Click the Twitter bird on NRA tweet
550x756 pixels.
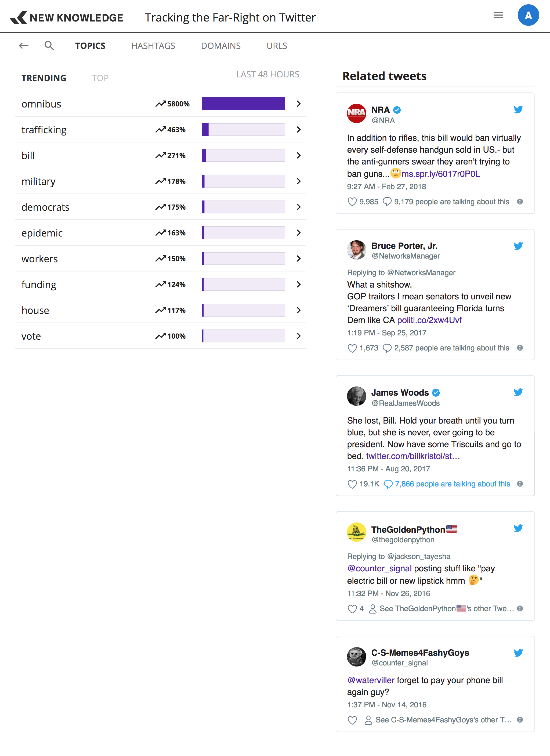click(x=518, y=109)
